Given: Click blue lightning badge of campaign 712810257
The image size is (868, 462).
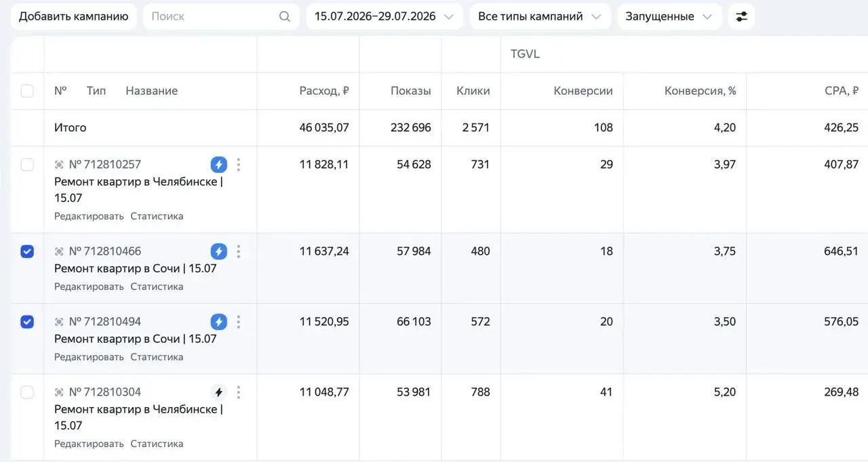Looking at the screenshot, I should [x=218, y=164].
